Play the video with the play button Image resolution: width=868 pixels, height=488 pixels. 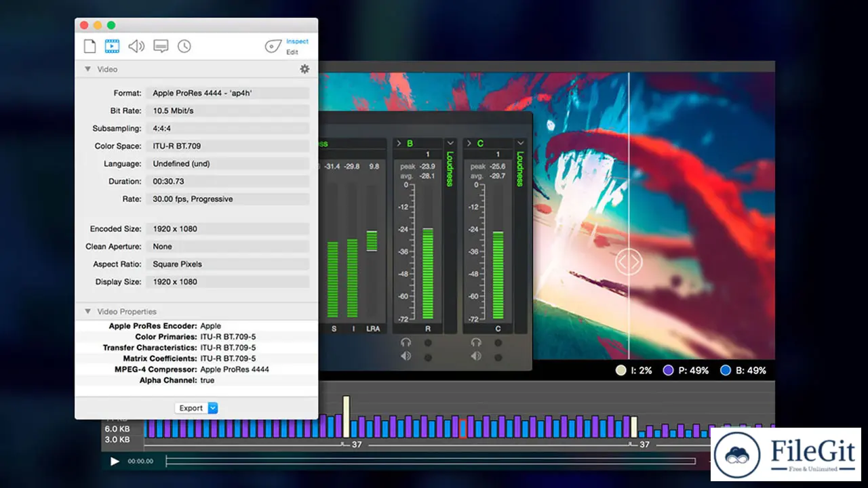point(115,462)
